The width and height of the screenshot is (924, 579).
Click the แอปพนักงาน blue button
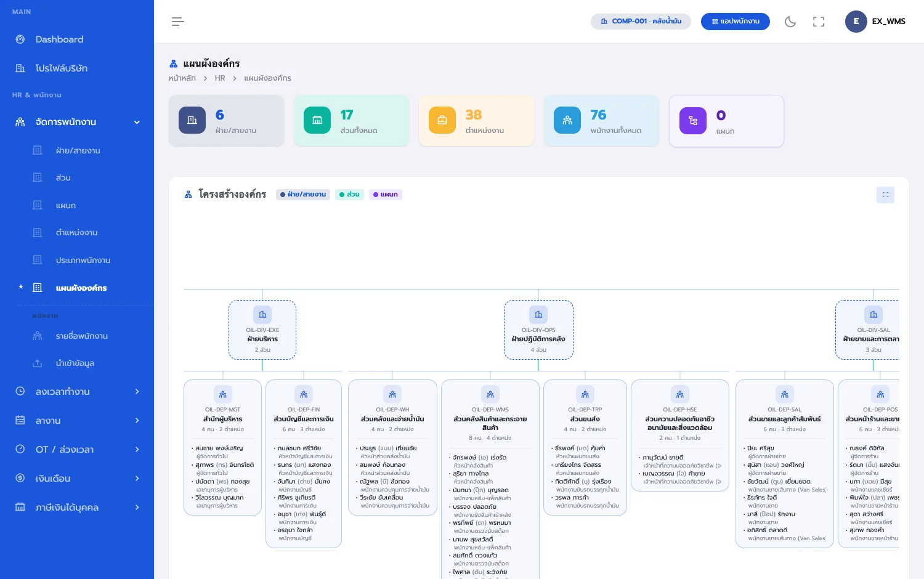tap(736, 22)
